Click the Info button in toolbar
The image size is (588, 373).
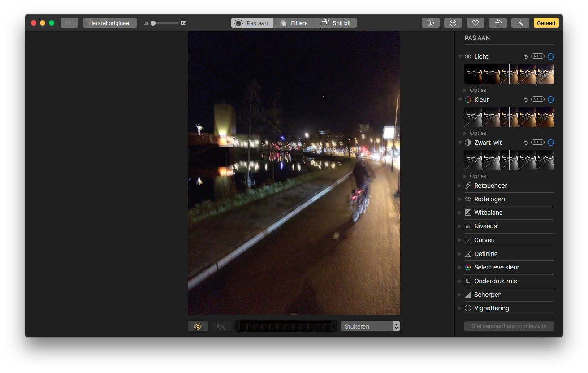[x=430, y=23]
